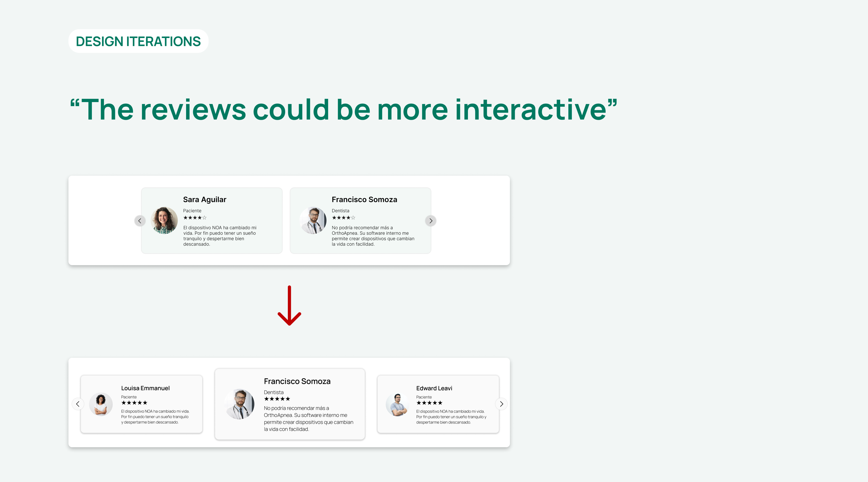The height and width of the screenshot is (482, 868).
Task: Click center card's five-star rating
Action: (x=277, y=399)
